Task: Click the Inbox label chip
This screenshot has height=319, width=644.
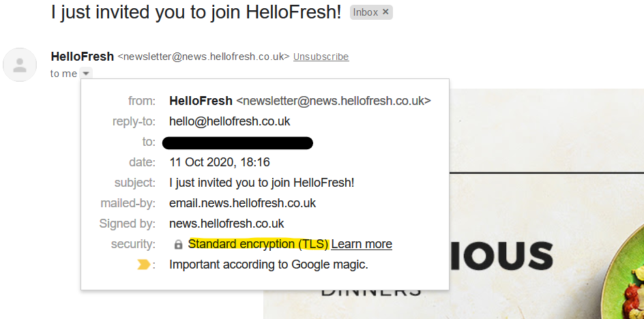Action: pyautogui.click(x=366, y=12)
